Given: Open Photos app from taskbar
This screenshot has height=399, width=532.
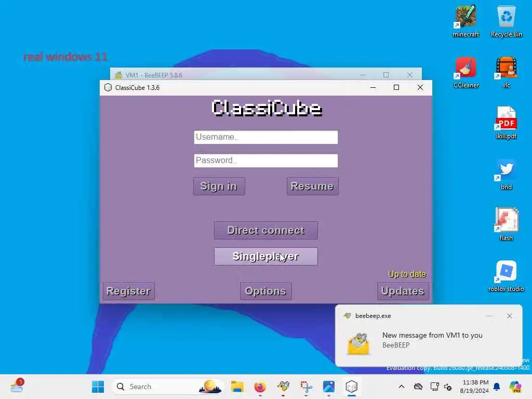Looking at the screenshot, I should click(329, 387).
